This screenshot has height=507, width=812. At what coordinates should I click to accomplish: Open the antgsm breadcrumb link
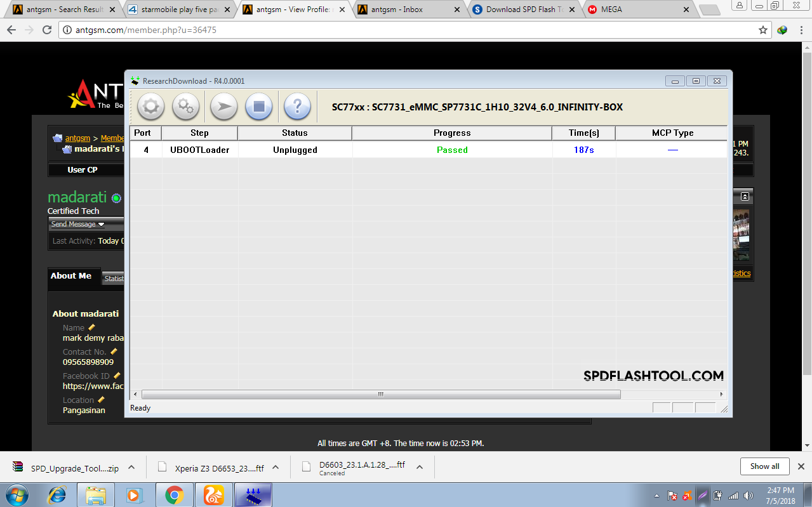(77, 138)
